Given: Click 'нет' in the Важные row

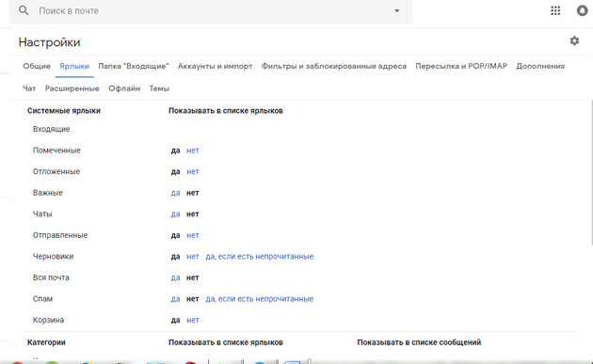Looking at the screenshot, I should pos(193,193).
